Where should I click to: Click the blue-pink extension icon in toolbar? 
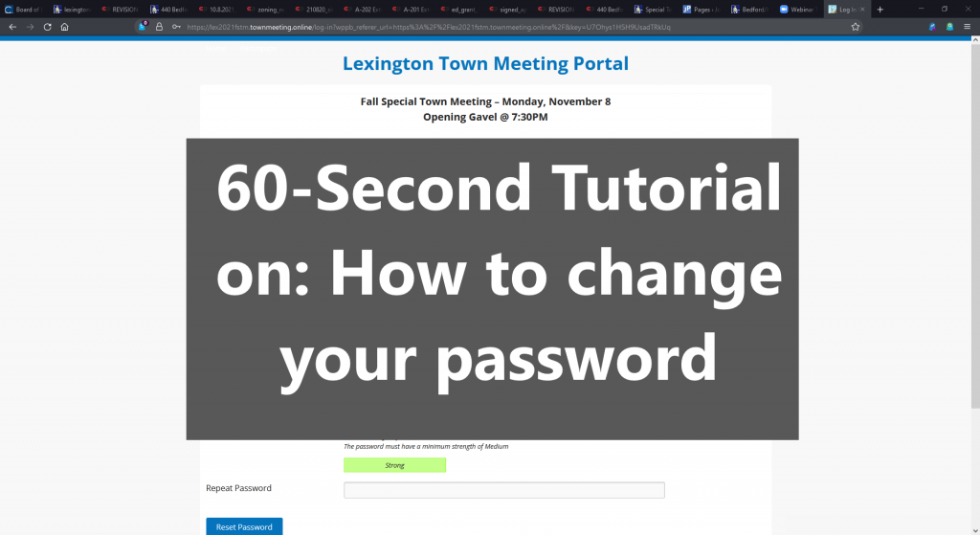[932, 27]
